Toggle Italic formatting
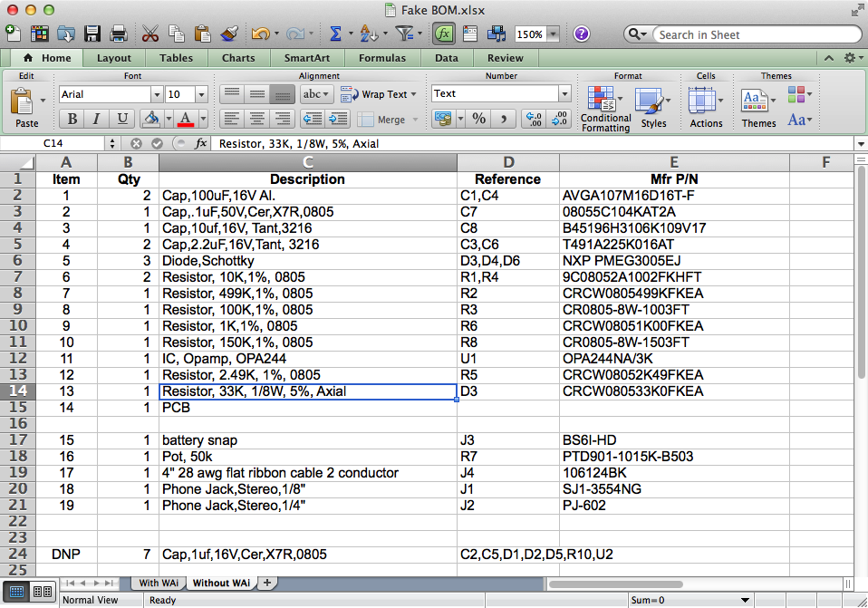This screenshot has height=608, width=868. pyautogui.click(x=97, y=119)
